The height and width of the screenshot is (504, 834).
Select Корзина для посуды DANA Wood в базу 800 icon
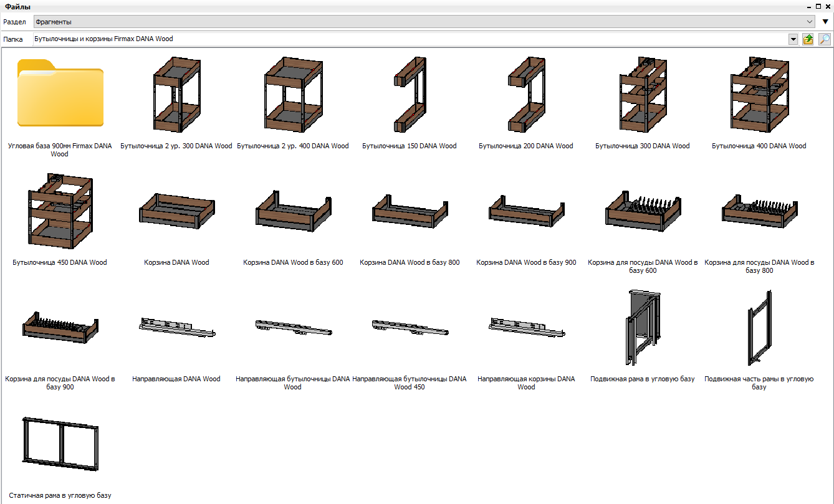tap(759, 211)
